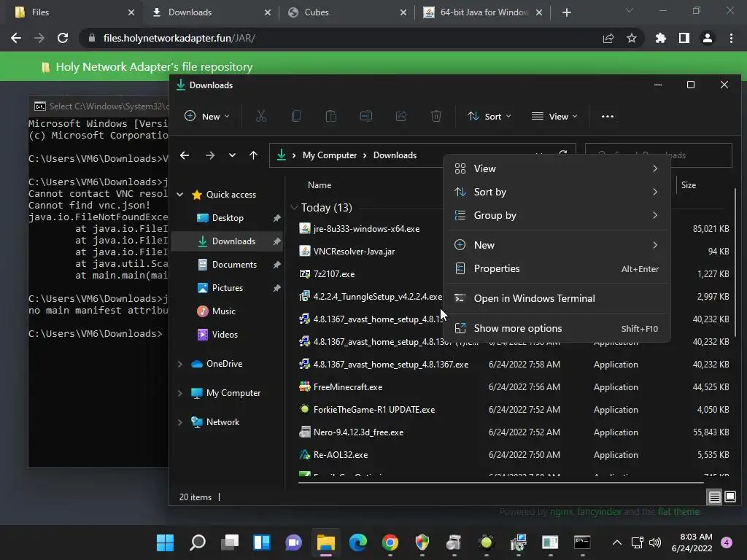Open a new Chrome tab
The image size is (747, 560).
click(x=566, y=12)
